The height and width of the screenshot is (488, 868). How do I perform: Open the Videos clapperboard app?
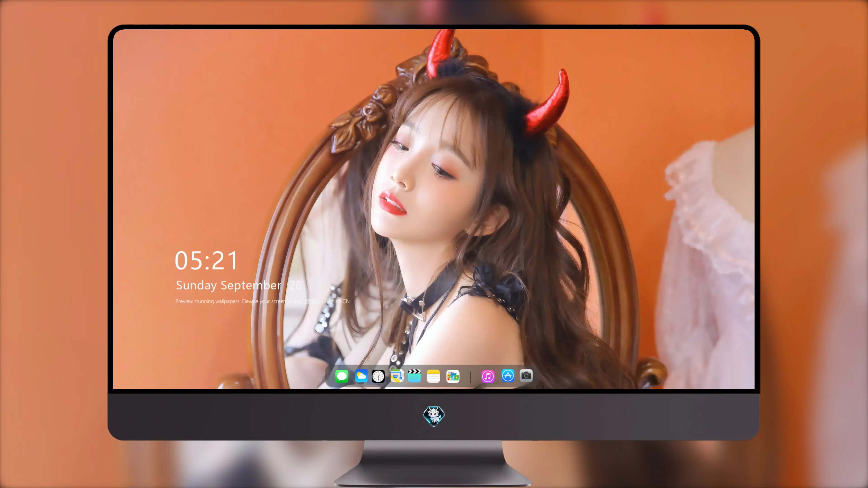pos(415,376)
